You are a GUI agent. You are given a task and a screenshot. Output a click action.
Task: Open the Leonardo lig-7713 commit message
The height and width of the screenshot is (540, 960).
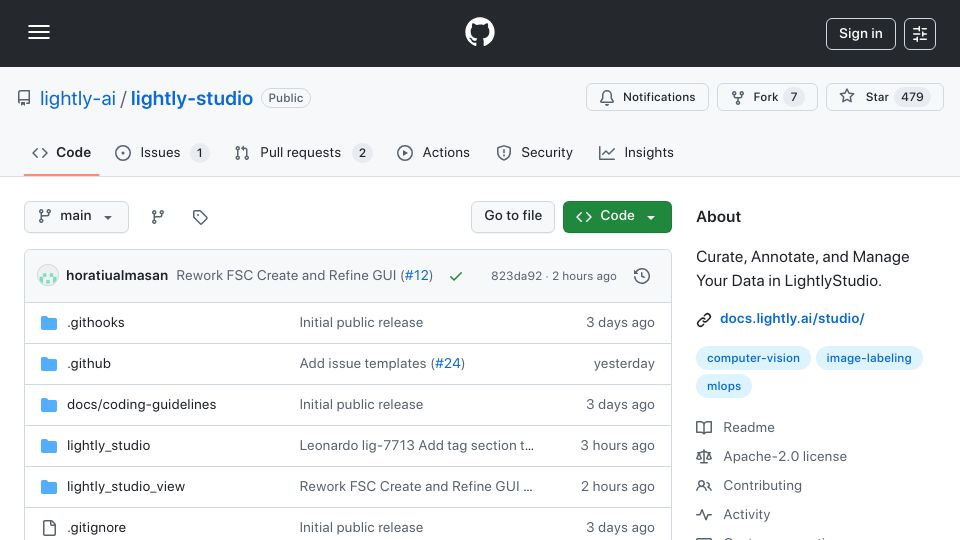[x=416, y=446]
